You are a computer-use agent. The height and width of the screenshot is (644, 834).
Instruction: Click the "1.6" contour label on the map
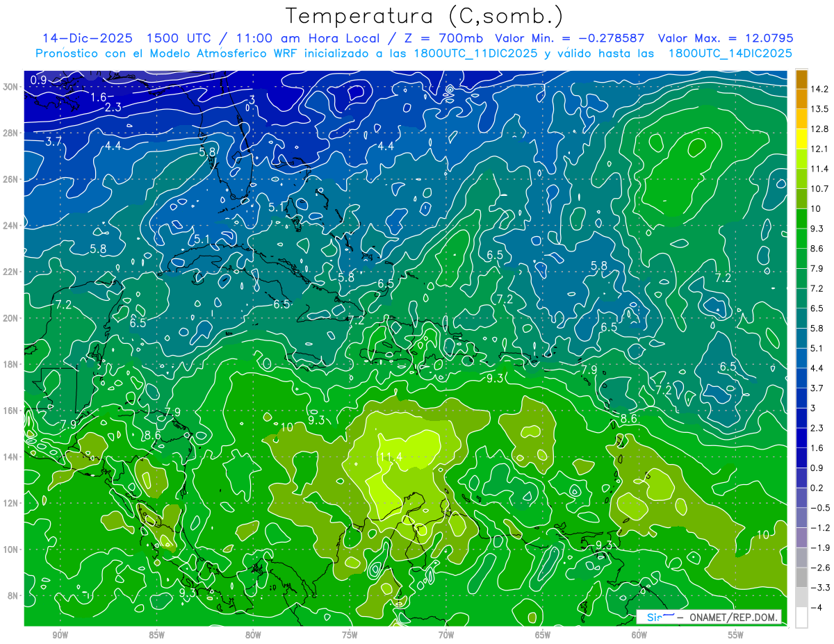[99, 97]
